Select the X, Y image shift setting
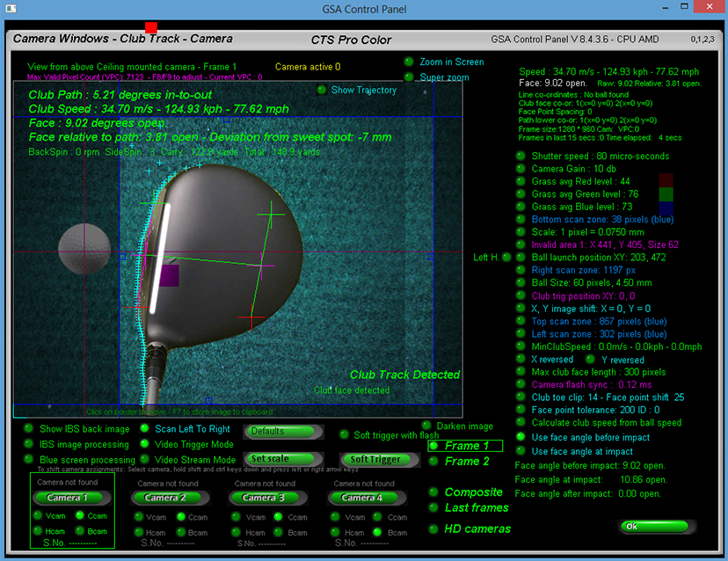 (x=521, y=308)
